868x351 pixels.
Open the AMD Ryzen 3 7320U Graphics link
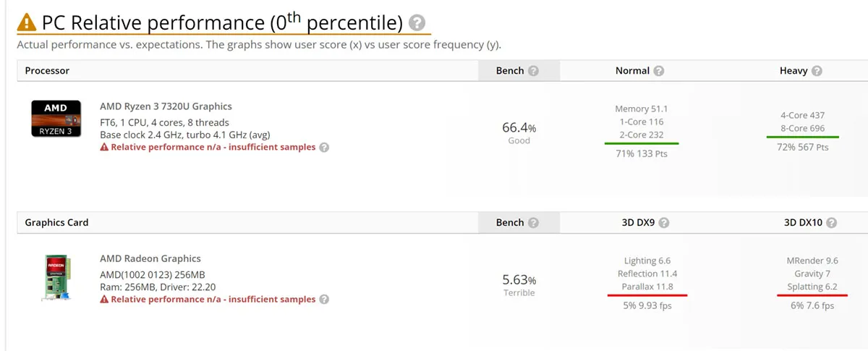166,106
